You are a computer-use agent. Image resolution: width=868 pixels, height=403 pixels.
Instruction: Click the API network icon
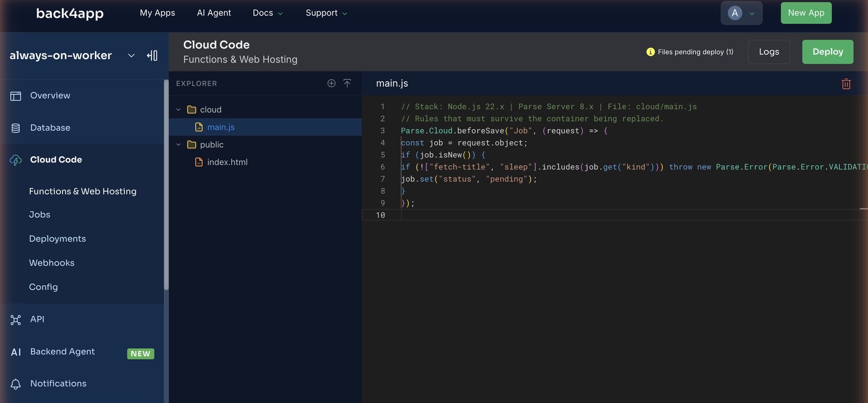[16, 320]
